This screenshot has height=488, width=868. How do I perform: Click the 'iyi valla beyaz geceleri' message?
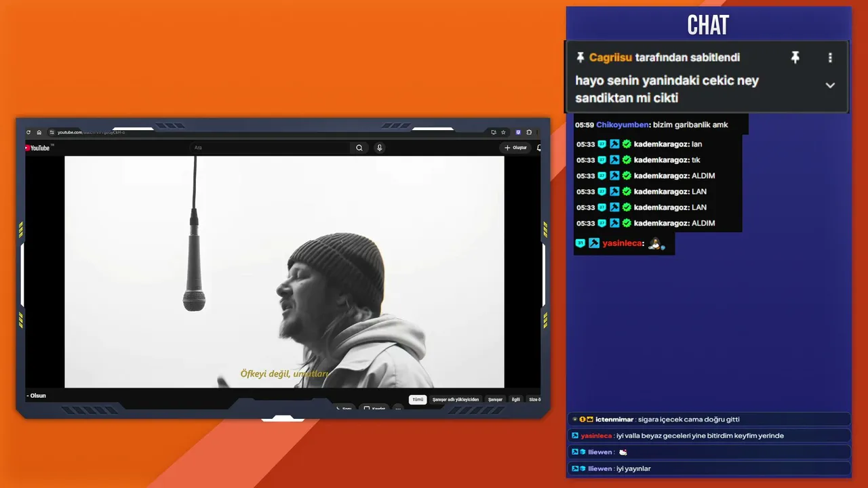pyautogui.click(x=700, y=436)
